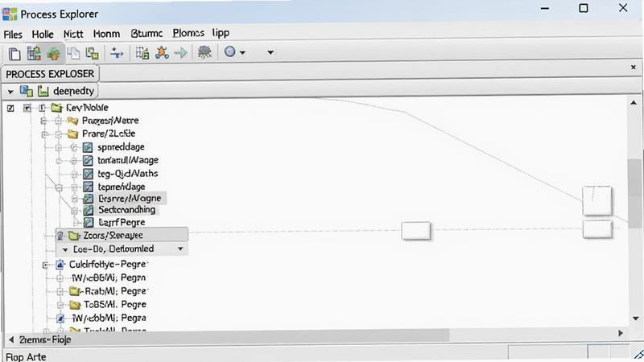Click the green stacked pages toolbar icon
The height and width of the screenshot is (362, 644).
[x=93, y=53]
